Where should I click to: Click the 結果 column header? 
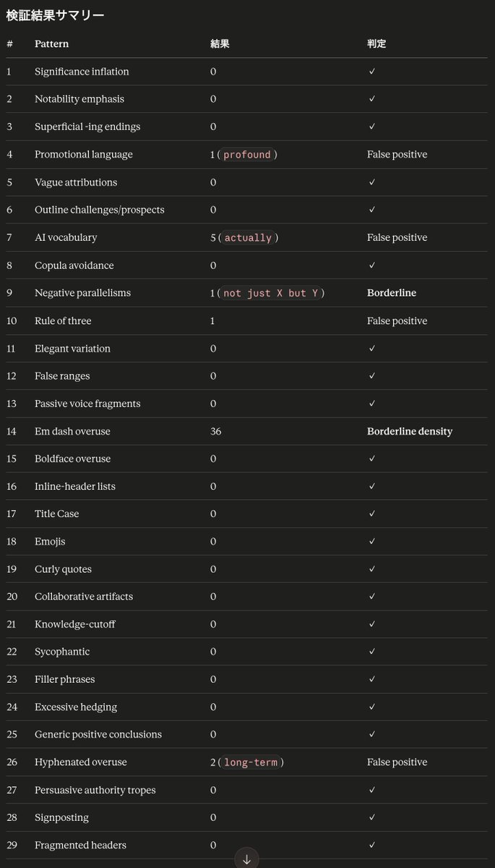(220, 44)
